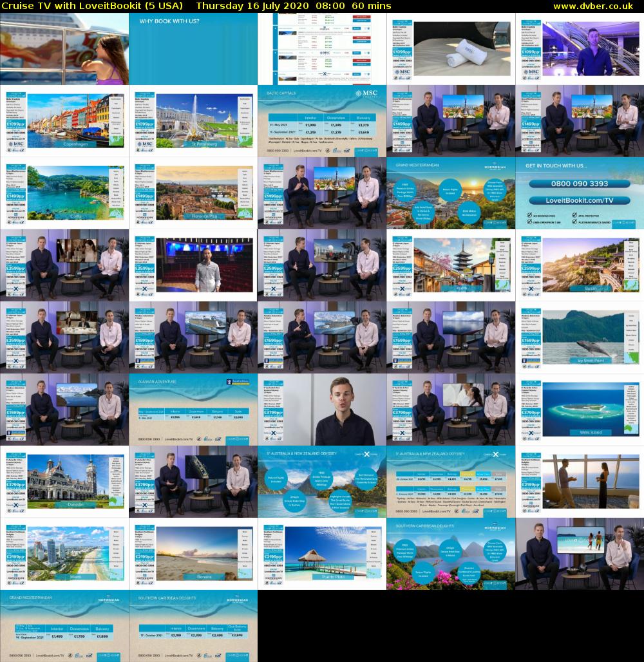The width and height of the screenshot is (644, 662).
Task: Click the LoveitBookit.com/TV banner
Action: pyautogui.click(x=580, y=200)
